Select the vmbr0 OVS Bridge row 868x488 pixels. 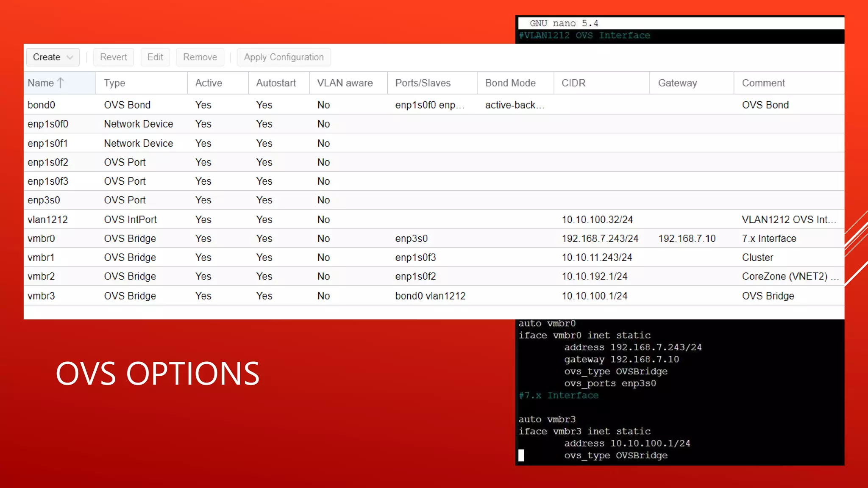tap(42, 238)
